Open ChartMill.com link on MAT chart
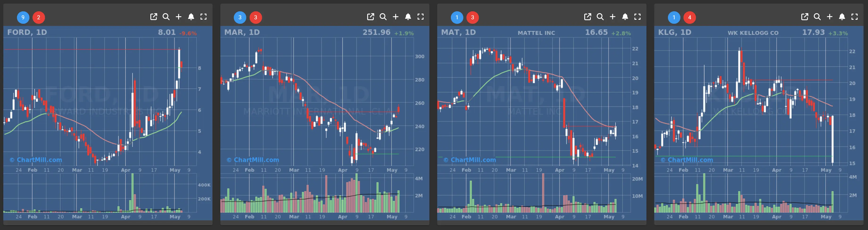The image size is (868, 230). pos(470,160)
